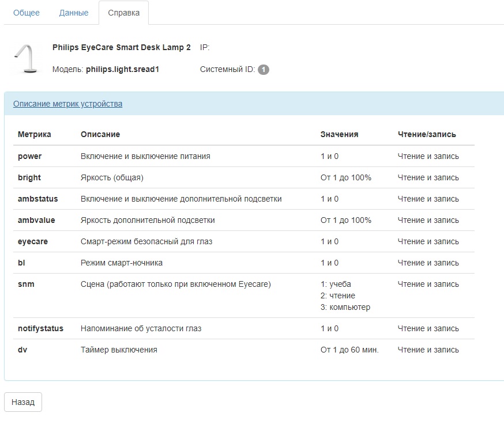Viewport: 504px width, 432px height.
Task: Open the Общее tab
Action: tap(27, 13)
